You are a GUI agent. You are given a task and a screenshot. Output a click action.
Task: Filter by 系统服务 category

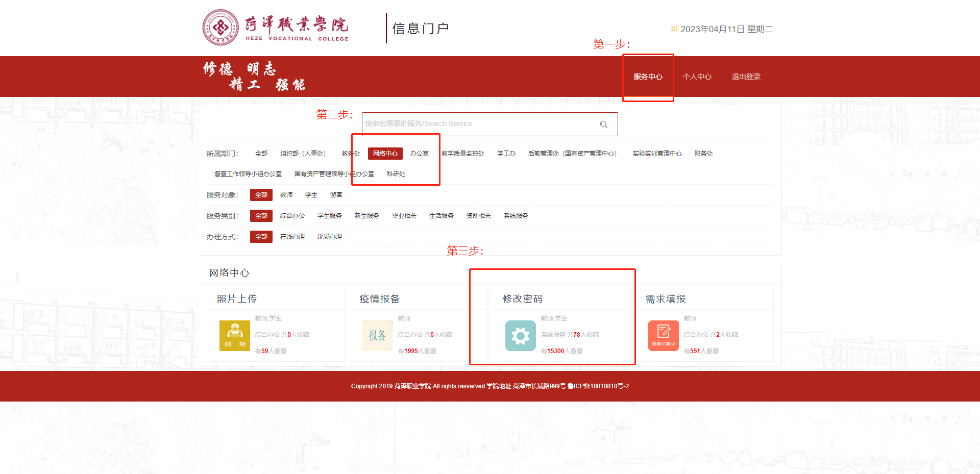tap(516, 216)
